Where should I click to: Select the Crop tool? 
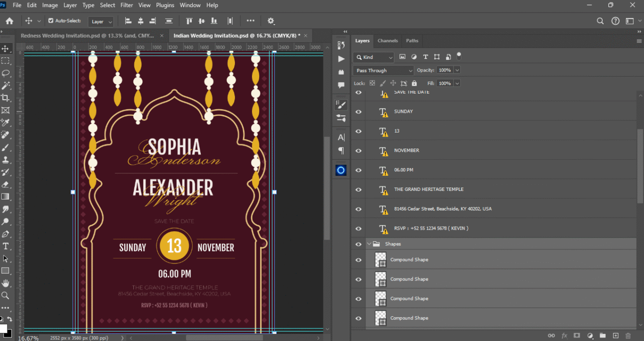(x=6, y=98)
